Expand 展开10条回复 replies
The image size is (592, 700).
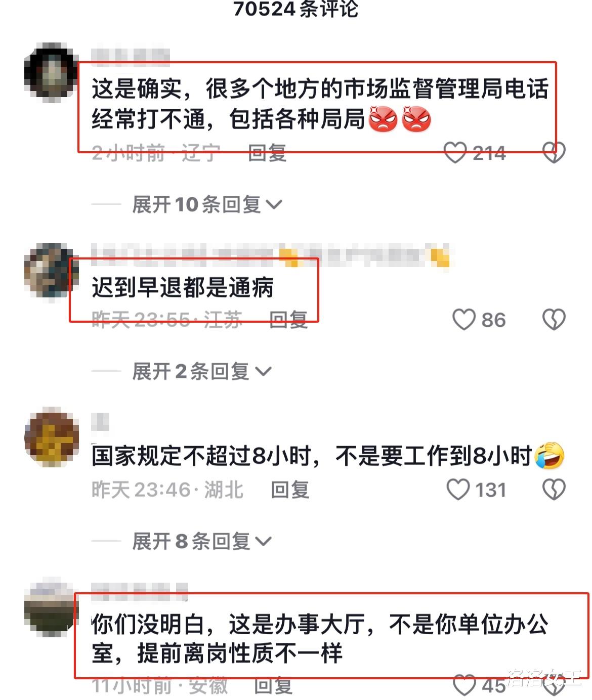(x=207, y=205)
